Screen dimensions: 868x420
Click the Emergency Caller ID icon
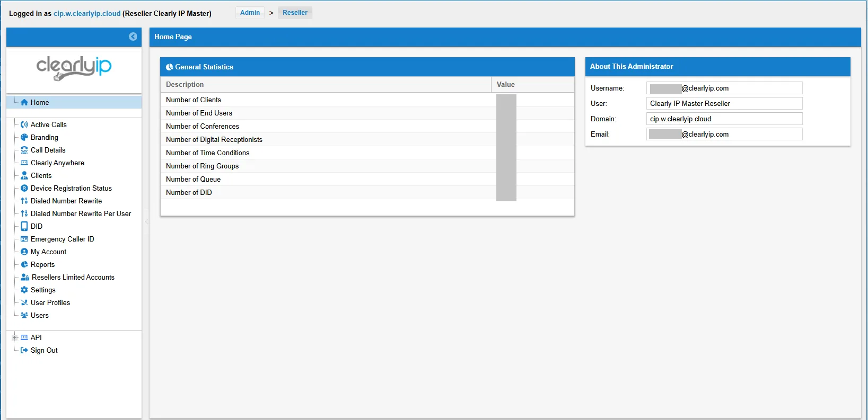[x=24, y=239]
